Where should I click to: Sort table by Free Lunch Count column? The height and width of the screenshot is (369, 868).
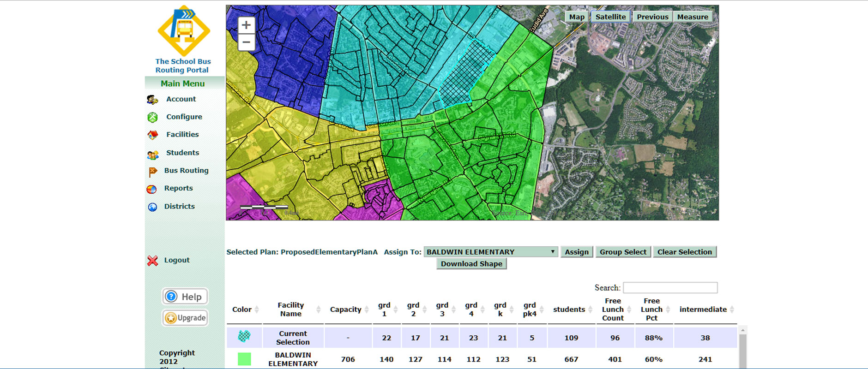[x=615, y=309]
